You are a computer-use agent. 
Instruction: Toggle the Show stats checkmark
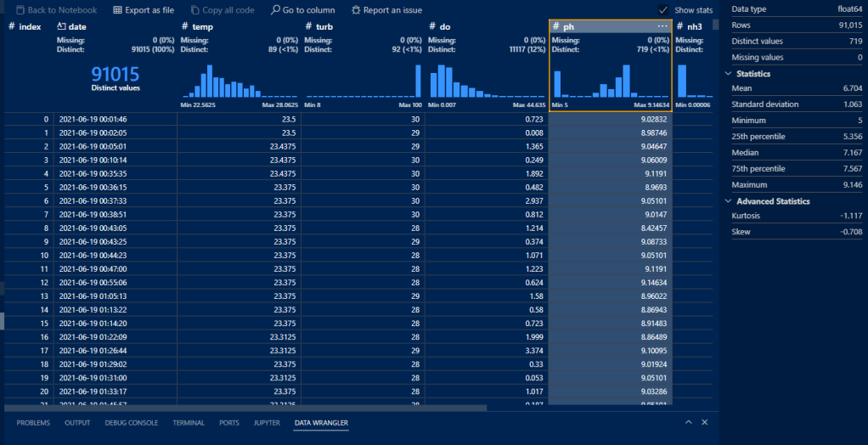(x=662, y=10)
